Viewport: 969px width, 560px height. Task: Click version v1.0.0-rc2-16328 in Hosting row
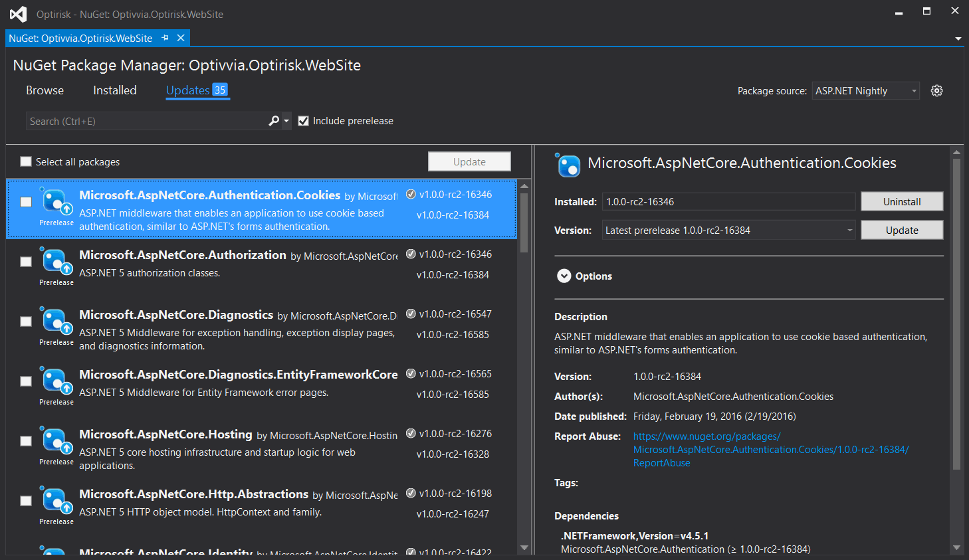click(x=453, y=454)
